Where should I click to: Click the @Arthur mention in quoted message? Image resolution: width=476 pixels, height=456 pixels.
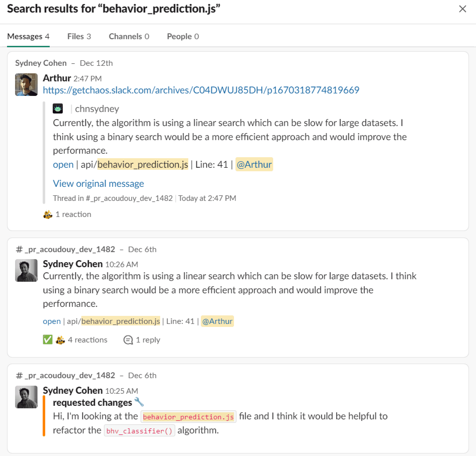point(254,164)
